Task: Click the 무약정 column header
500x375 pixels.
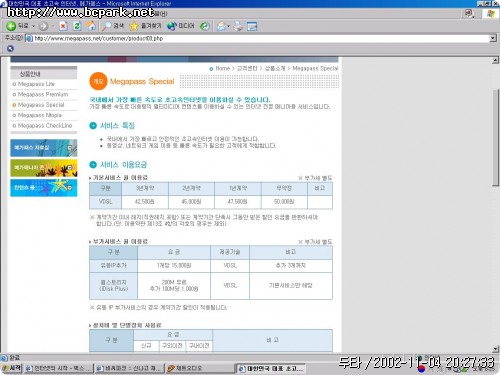Action: point(284,188)
